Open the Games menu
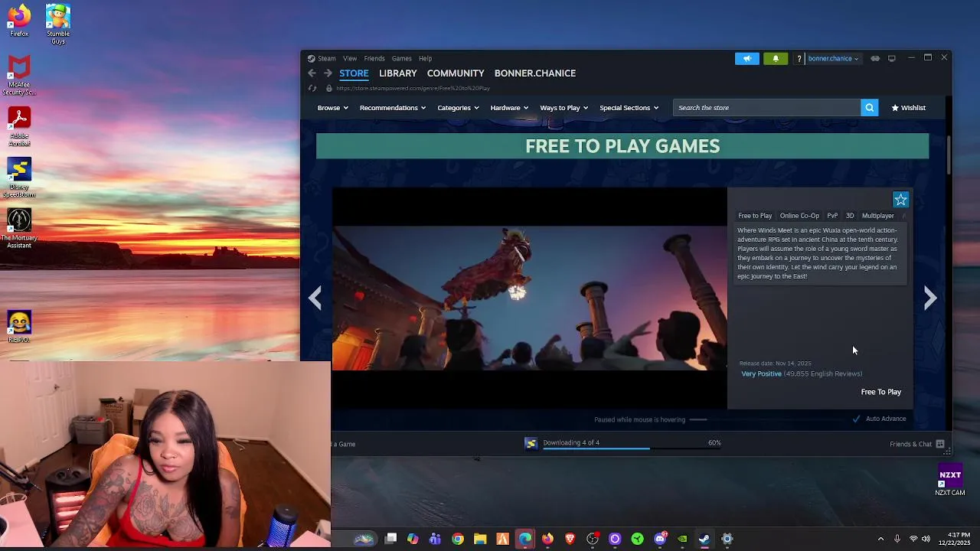 coord(402,58)
